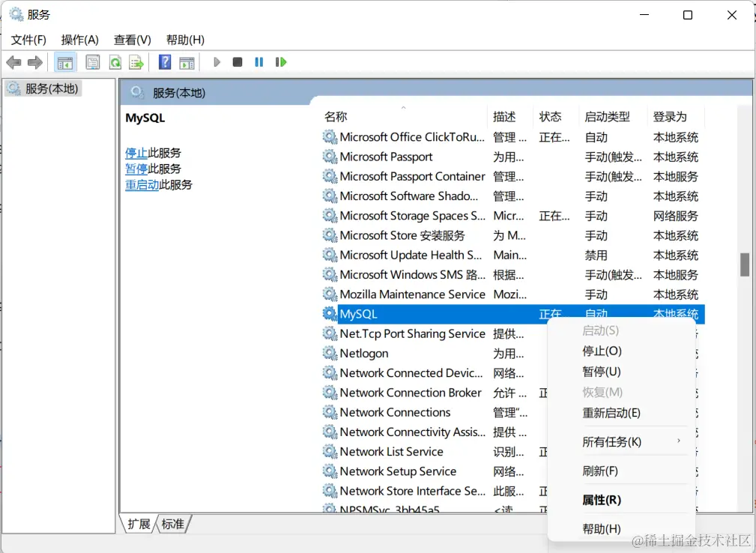
Task: Sort by the 状态 column header
Action: tap(555, 116)
